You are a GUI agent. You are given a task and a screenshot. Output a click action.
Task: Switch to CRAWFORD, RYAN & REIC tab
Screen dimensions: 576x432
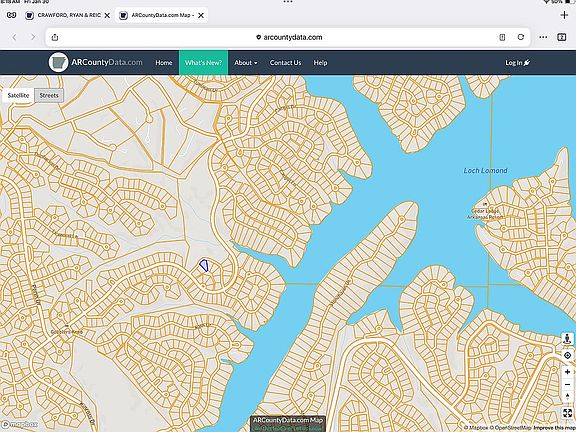coord(68,15)
